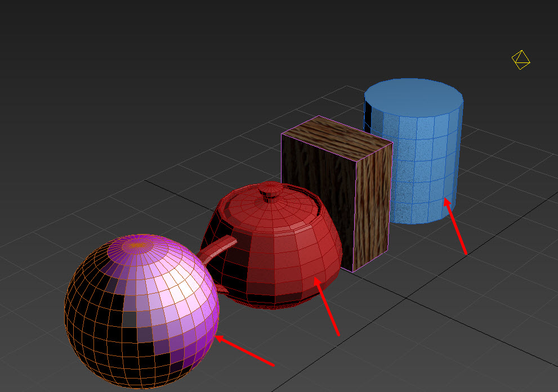
Task: Select the yellow light helper icon
Action: pyautogui.click(x=521, y=60)
